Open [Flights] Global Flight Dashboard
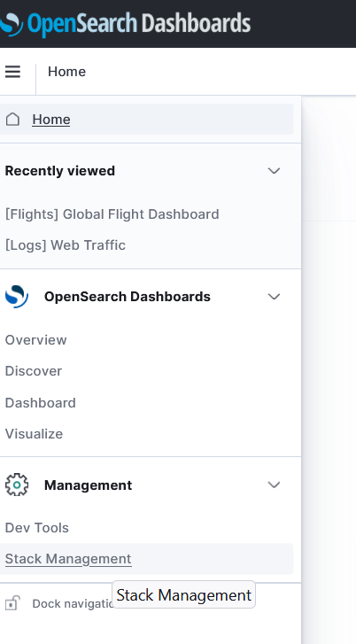This screenshot has width=356, height=644. (112, 214)
